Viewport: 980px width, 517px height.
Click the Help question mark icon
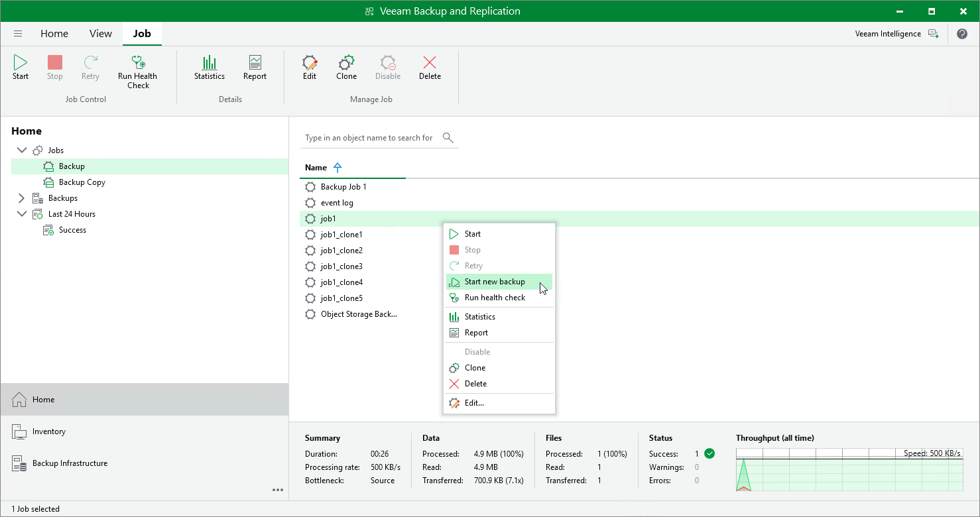tap(962, 34)
